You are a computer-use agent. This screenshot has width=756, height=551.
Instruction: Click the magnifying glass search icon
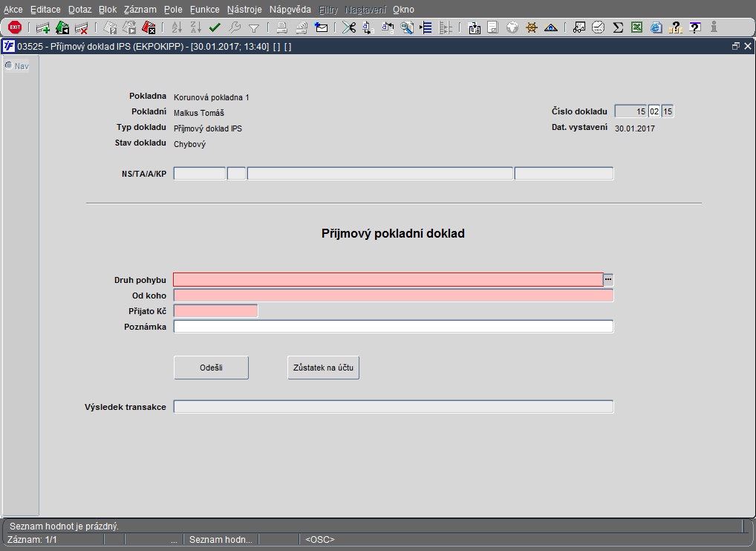coord(407,28)
